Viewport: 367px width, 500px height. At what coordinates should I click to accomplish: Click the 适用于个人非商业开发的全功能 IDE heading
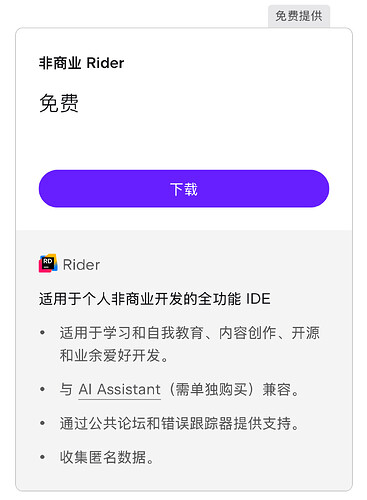click(x=155, y=298)
